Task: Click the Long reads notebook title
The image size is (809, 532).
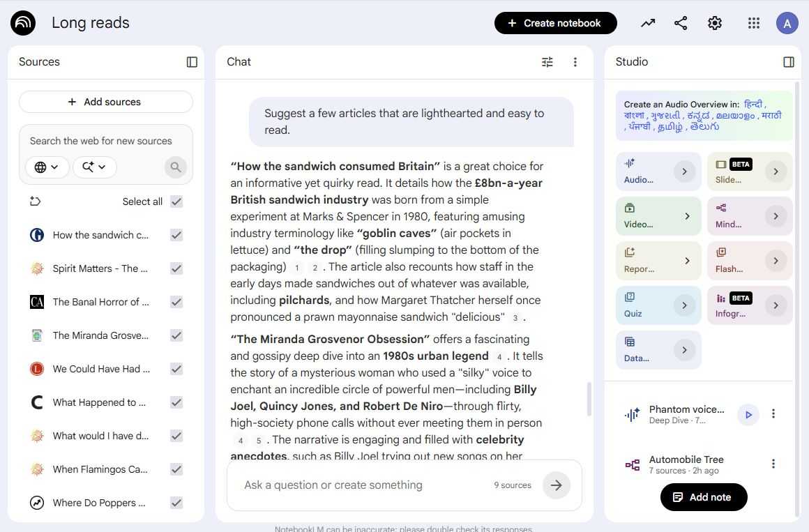Action: coord(90,23)
